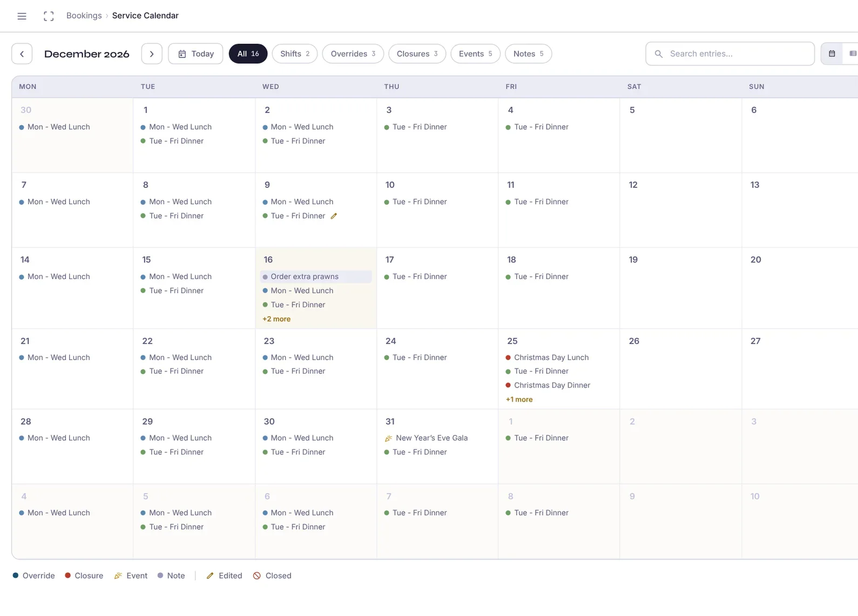Select the December 12 day cell

tap(680, 210)
